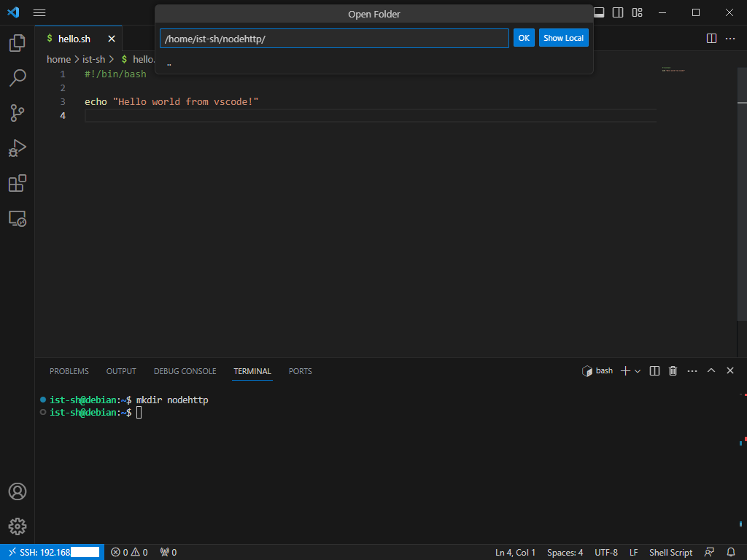This screenshot has height=560, width=747.
Task: Open the Extensions view
Action: point(17,183)
